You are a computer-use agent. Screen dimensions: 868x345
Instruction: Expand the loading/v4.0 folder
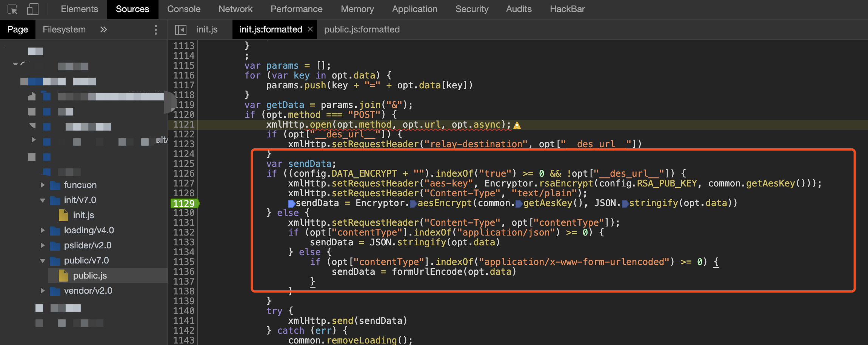[43, 230]
